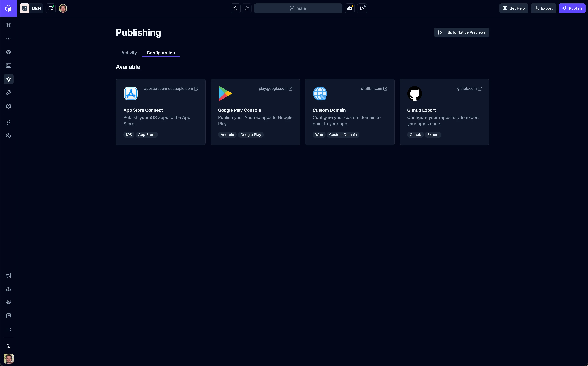Click the documentation book sidebar icon

(8, 316)
